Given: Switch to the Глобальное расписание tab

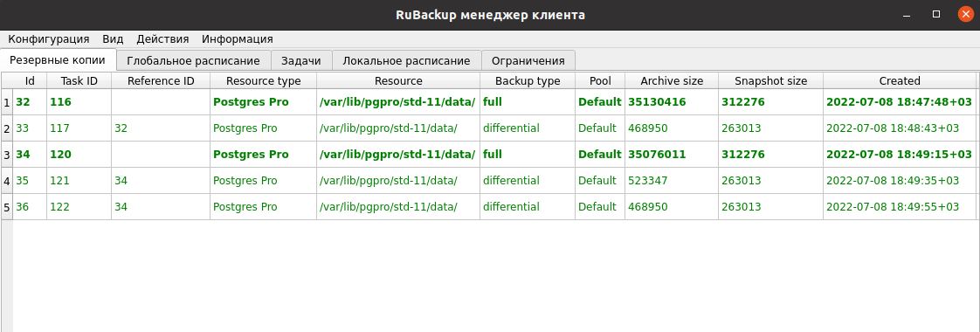Looking at the screenshot, I should [x=193, y=60].
